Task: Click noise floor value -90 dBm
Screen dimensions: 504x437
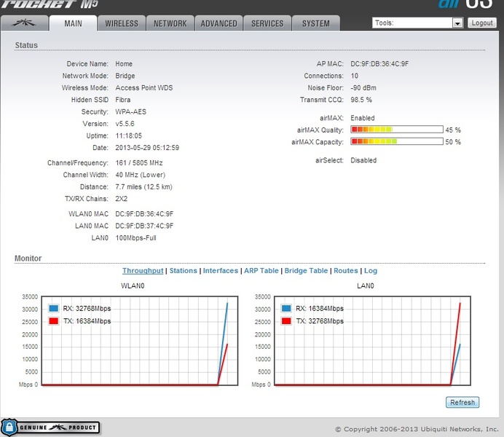Action: 363,87
